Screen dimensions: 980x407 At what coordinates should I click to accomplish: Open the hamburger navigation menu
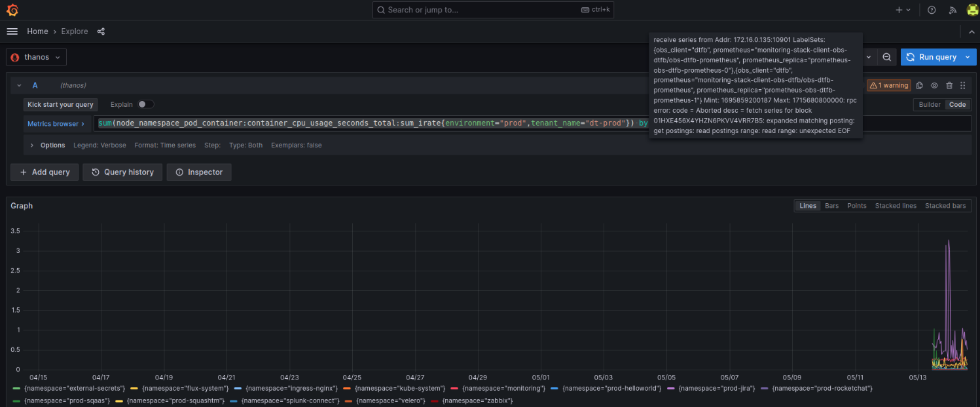click(12, 31)
